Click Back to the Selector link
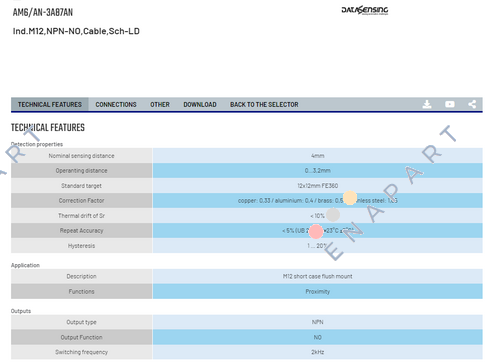This screenshot has width=500, height=362. click(264, 104)
